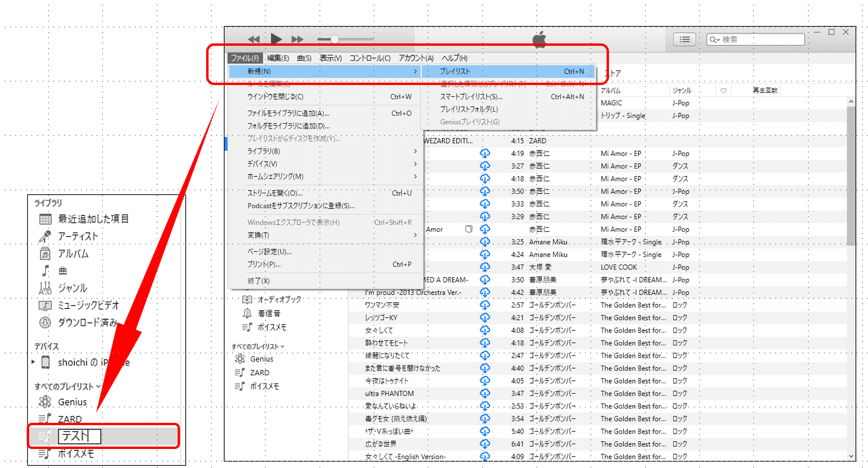
Task: Choose ウインドウを閉じる(C) menu item
Action: coord(326,96)
